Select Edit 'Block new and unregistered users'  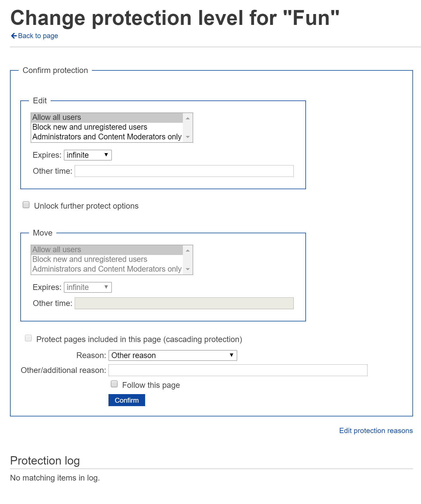(90, 127)
